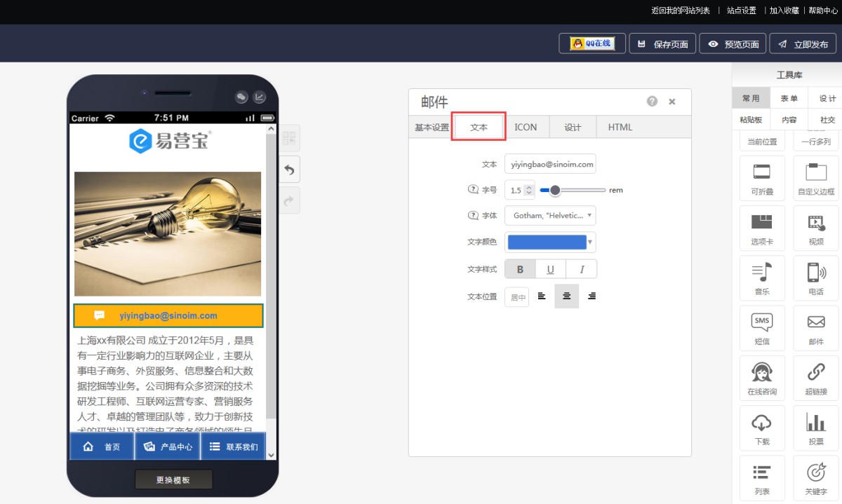842x504 pixels.
Task: Click the redo arrow beside phone preview
Action: tap(289, 200)
